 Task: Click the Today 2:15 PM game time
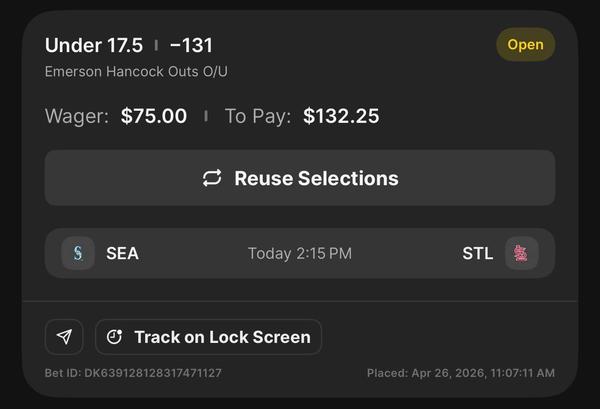click(x=300, y=253)
